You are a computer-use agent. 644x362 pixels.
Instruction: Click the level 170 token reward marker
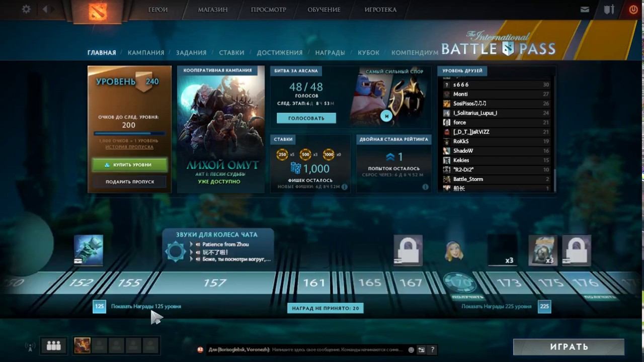point(460,283)
